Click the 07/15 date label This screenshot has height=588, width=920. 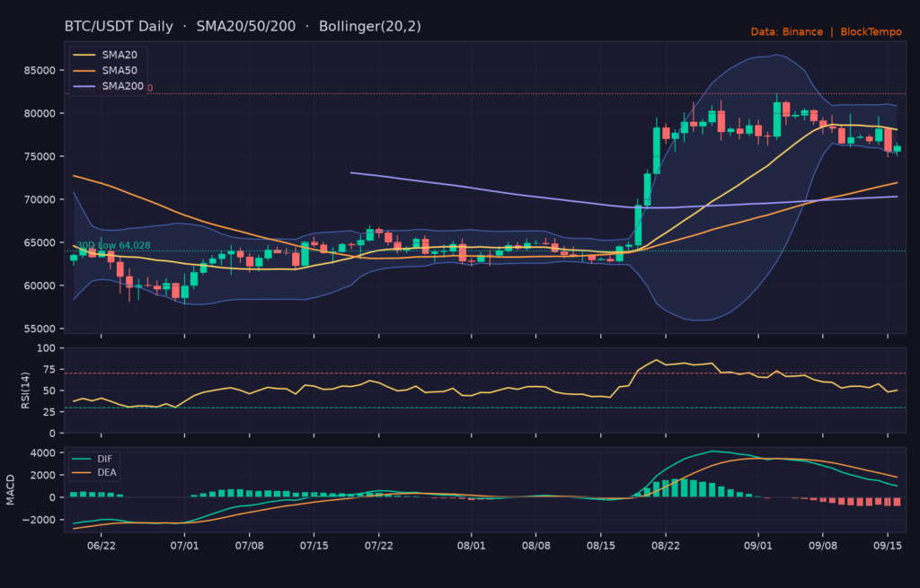pyautogui.click(x=314, y=546)
